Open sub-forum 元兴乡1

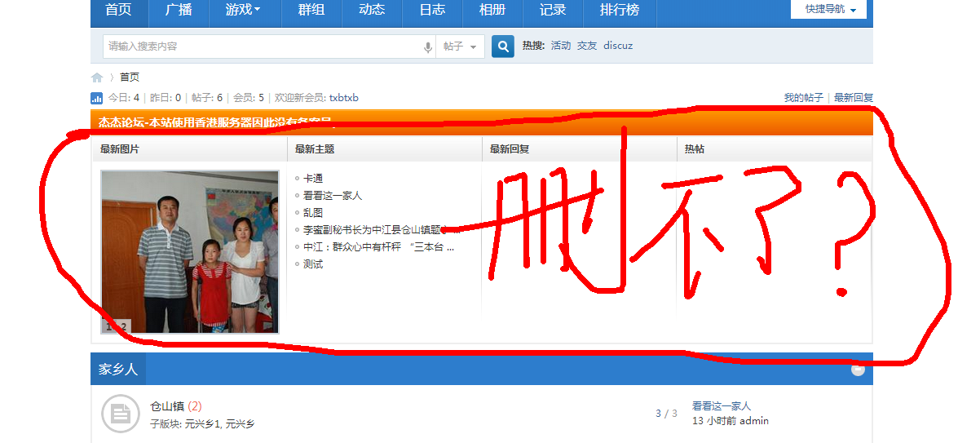coord(202,424)
